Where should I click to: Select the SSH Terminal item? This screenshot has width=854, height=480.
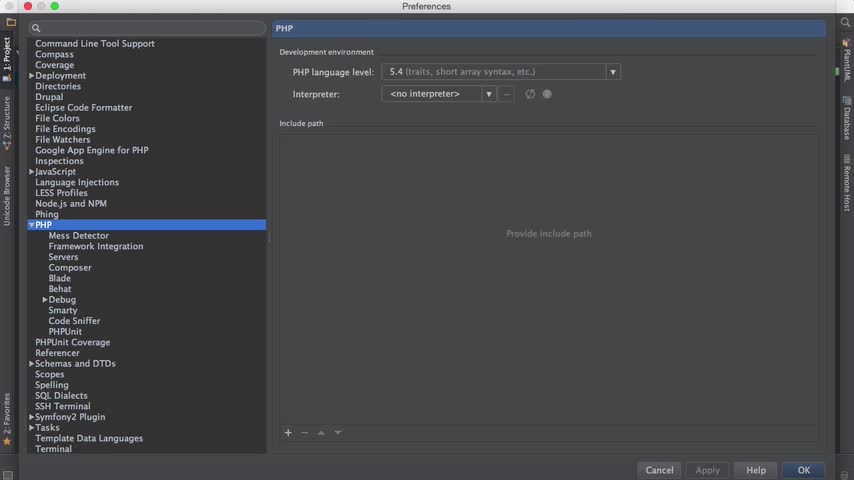click(63, 406)
